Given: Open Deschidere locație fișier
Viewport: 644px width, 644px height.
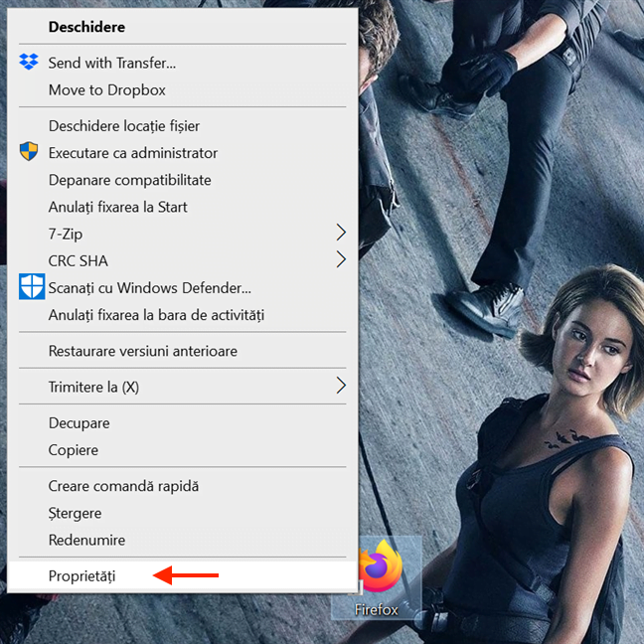Looking at the screenshot, I should [182, 125].
